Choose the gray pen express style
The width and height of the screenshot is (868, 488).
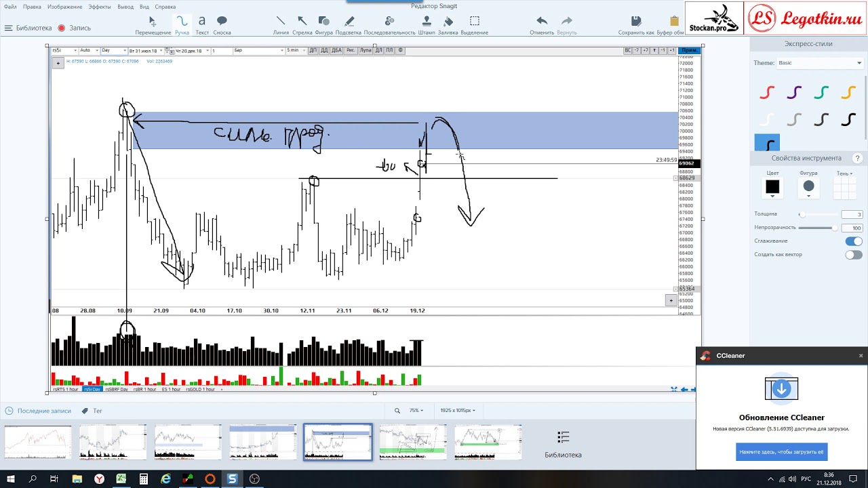pyautogui.click(x=794, y=120)
